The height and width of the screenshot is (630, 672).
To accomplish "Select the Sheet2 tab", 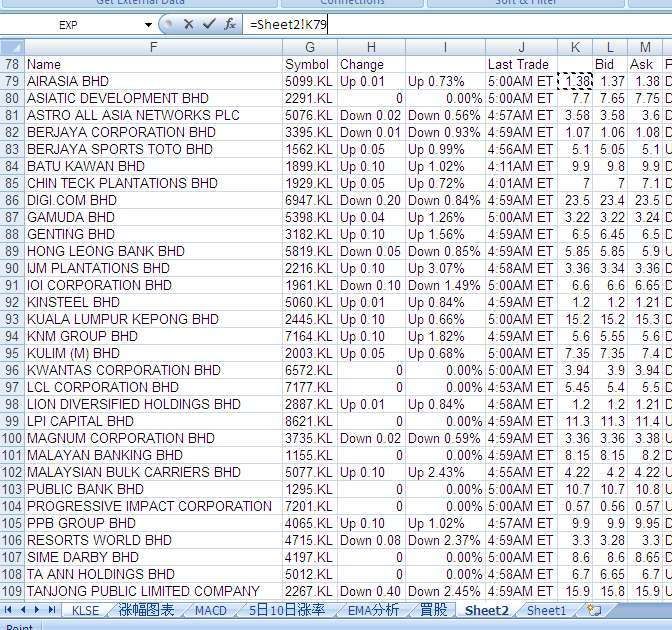I will click(486, 610).
